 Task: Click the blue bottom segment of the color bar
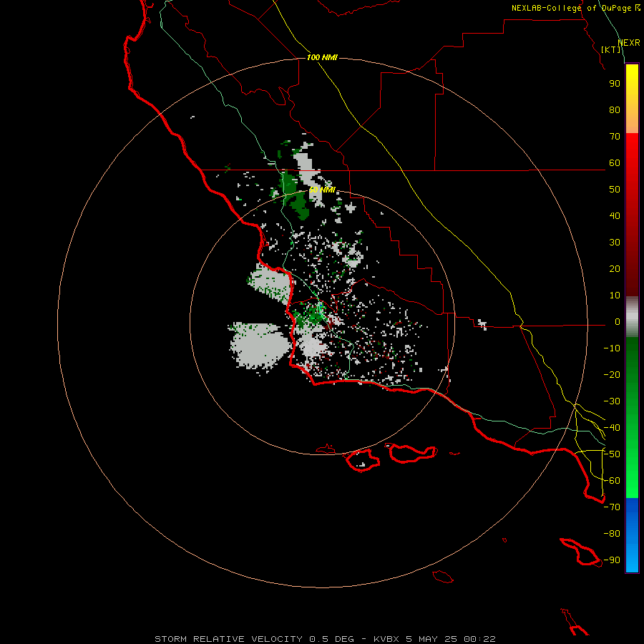pyautogui.click(x=632, y=535)
